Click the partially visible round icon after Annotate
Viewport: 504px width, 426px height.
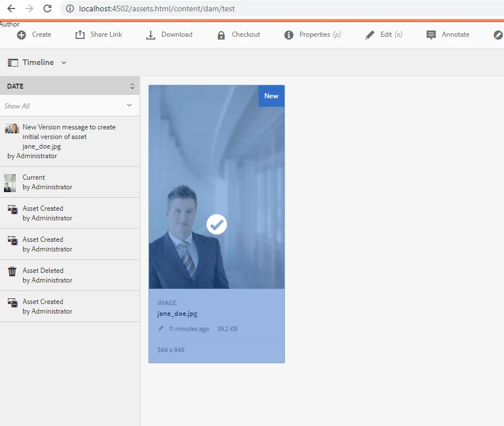[x=498, y=35]
